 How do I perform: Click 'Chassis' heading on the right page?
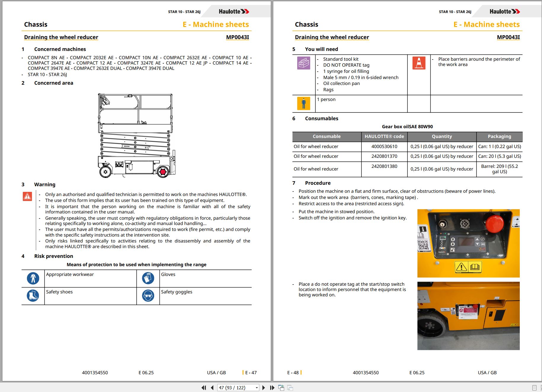tap(306, 24)
